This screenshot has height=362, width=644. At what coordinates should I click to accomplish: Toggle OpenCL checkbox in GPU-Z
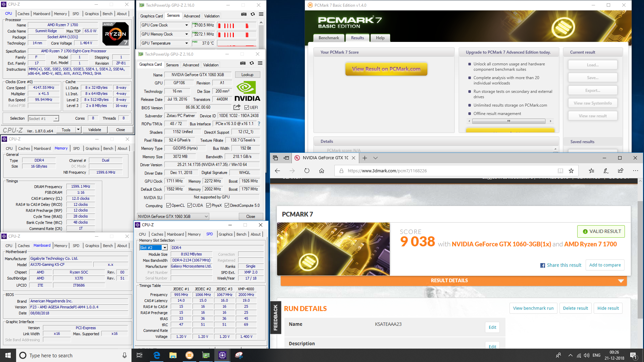[168, 205]
